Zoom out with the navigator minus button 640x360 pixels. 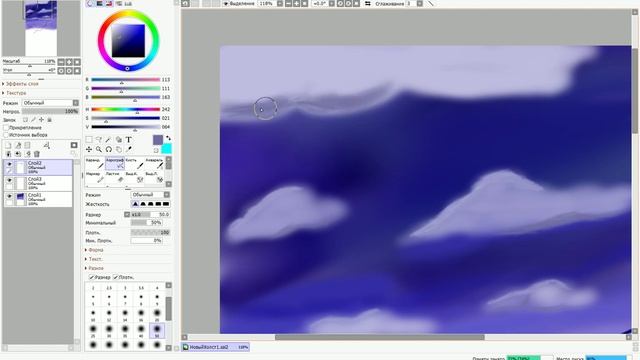pyautogui.click(x=61, y=62)
